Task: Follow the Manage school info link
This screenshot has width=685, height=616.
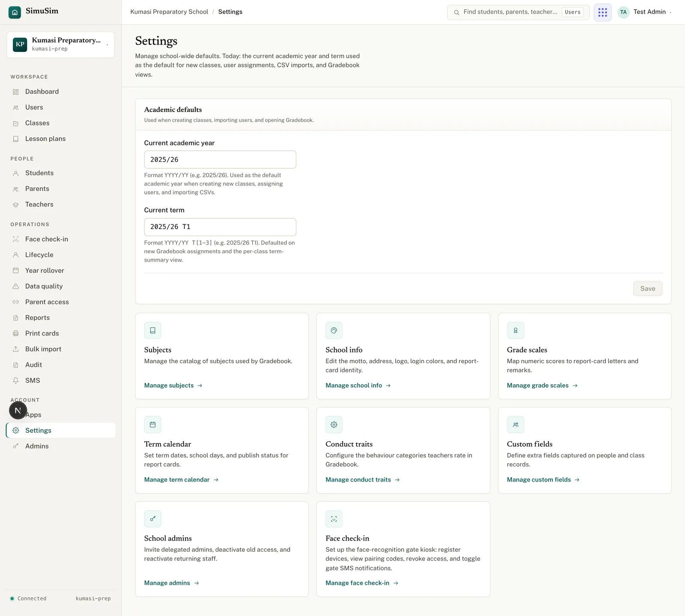Action: point(358,386)
